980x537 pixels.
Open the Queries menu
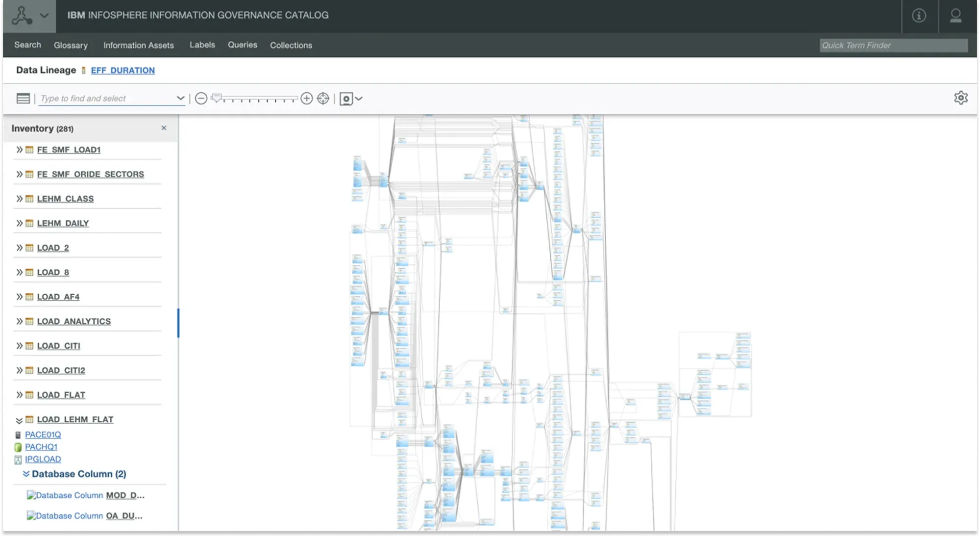pyautogui.click(x=243, y=45)
